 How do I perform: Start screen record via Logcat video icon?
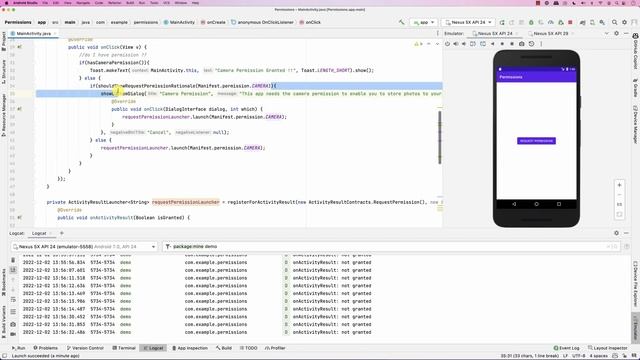[13, 334]
